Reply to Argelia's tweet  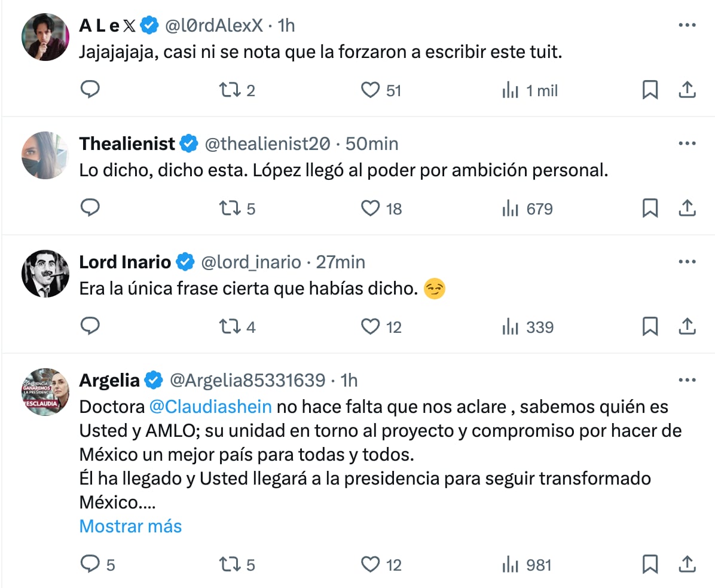[90, 564]
